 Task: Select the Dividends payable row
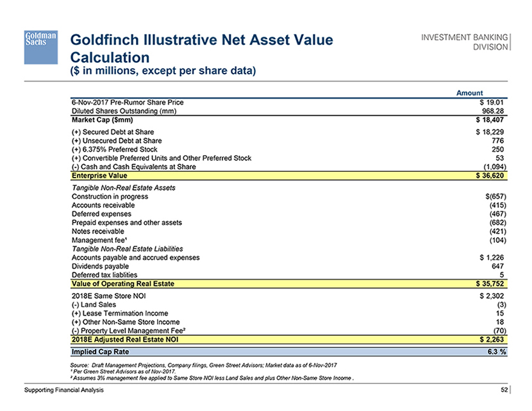tap(100, 266)
